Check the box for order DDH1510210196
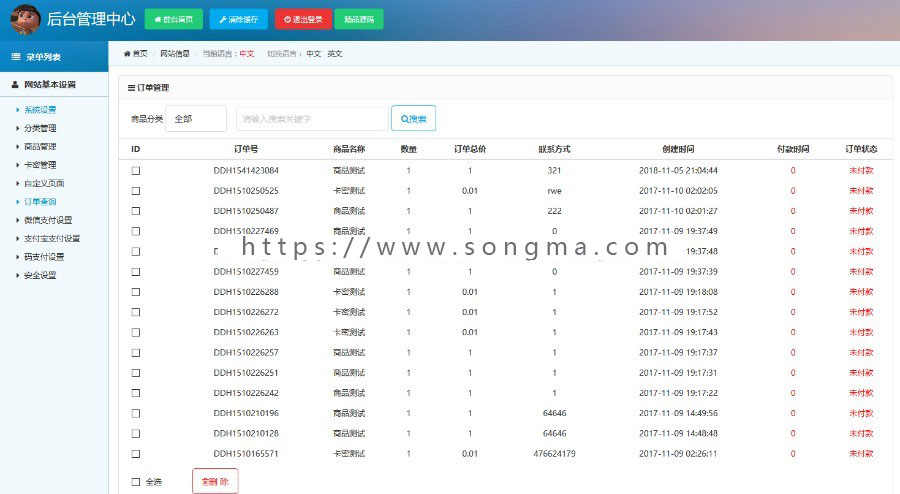 (x=135, y=413)
